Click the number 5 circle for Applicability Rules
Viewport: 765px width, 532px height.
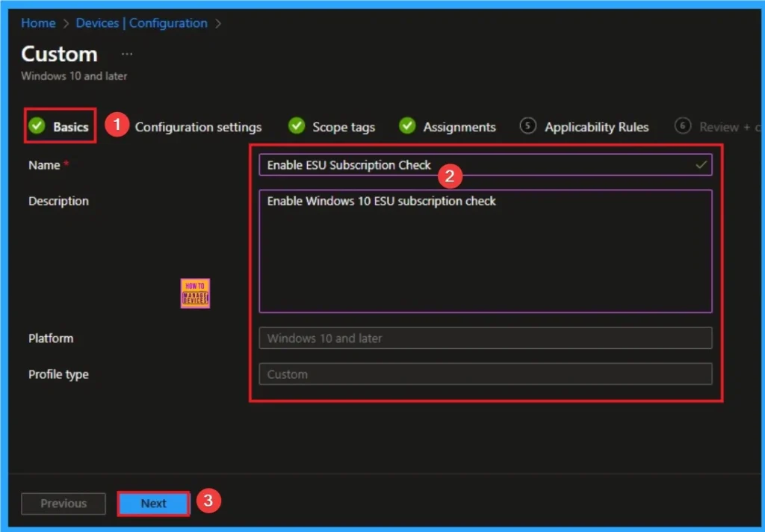pyautogui.click(x=529, y=126)
